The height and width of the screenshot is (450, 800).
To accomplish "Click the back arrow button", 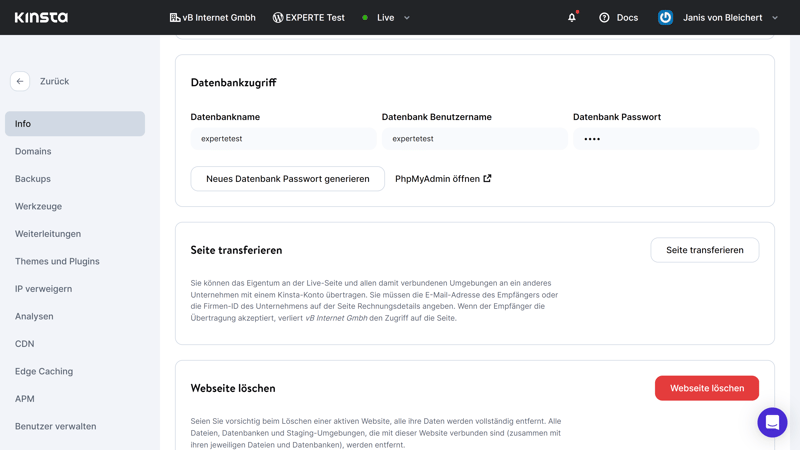I will pos(20,81).
